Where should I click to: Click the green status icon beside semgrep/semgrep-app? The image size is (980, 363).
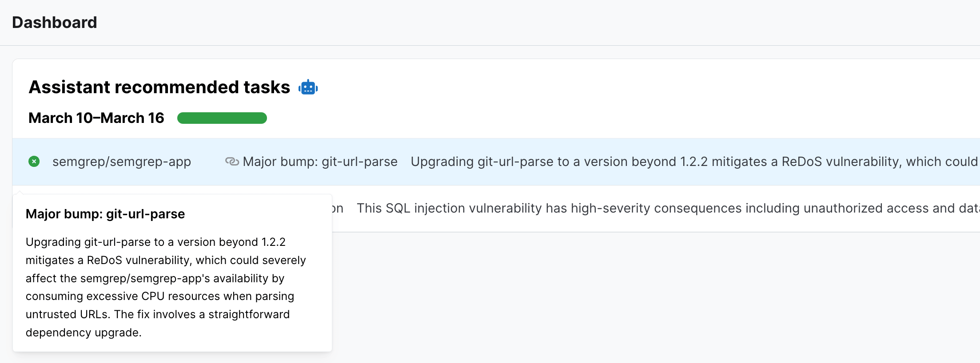pos(34,162)
